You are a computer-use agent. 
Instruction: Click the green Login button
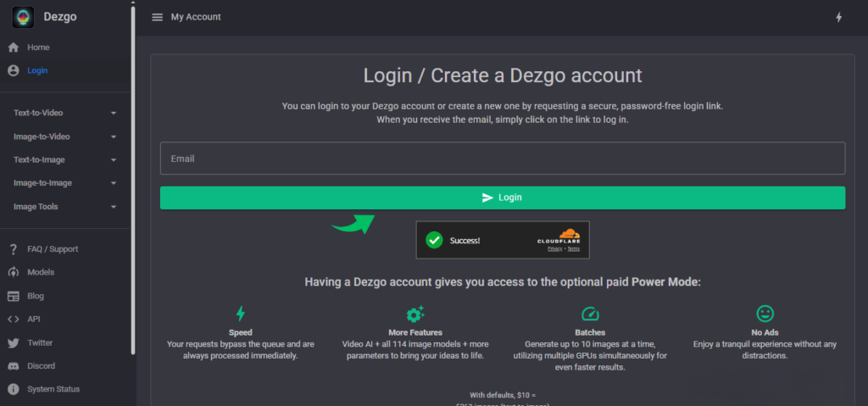[x=502, y=197]
